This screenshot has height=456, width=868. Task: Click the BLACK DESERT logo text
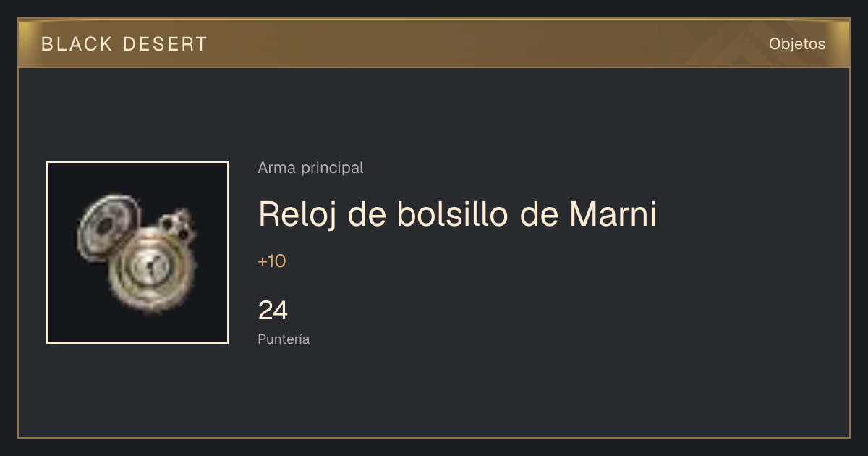pos(124,44)
